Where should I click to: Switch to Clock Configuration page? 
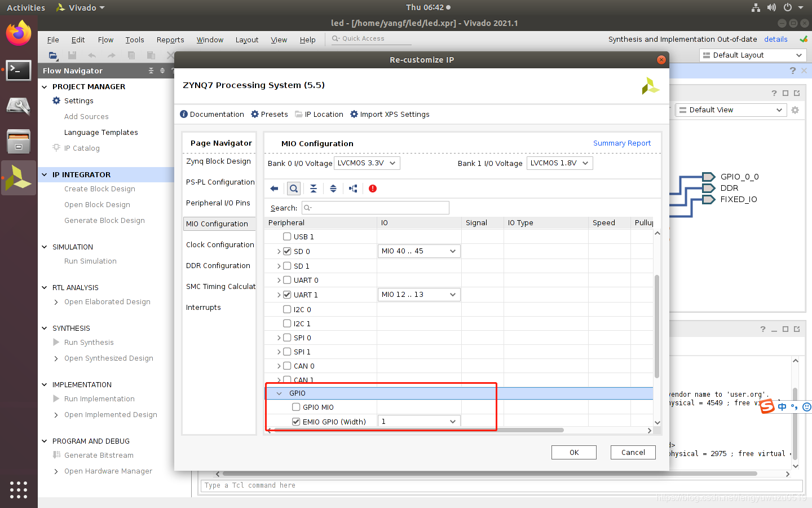pos(219,244)
